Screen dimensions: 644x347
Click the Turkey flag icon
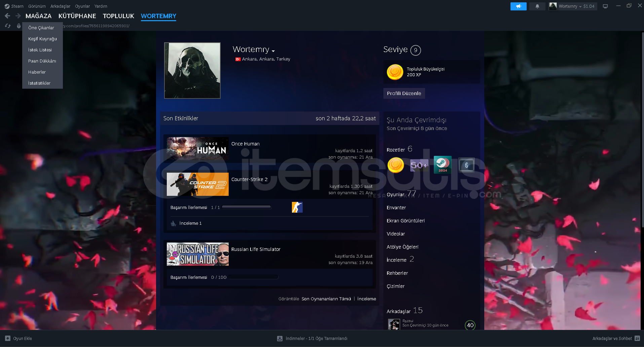tap(238, 59)
